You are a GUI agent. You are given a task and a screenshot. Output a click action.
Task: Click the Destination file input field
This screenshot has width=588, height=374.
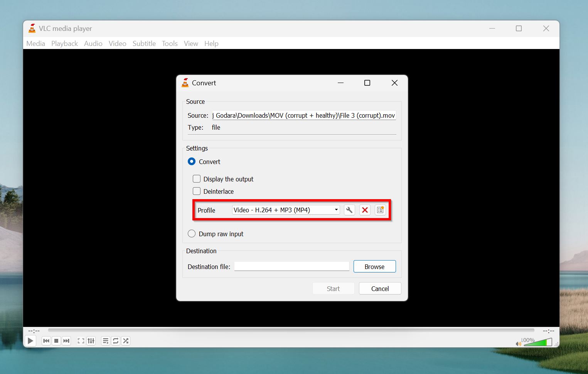[x=292, y=266]
